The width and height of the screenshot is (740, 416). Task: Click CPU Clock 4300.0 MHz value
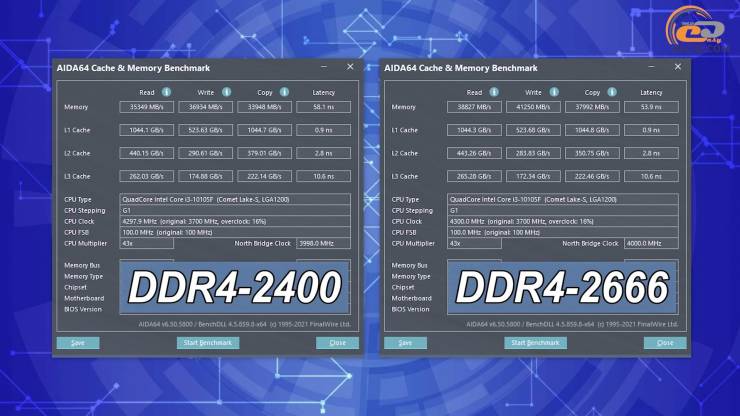[x=563, y=221]
